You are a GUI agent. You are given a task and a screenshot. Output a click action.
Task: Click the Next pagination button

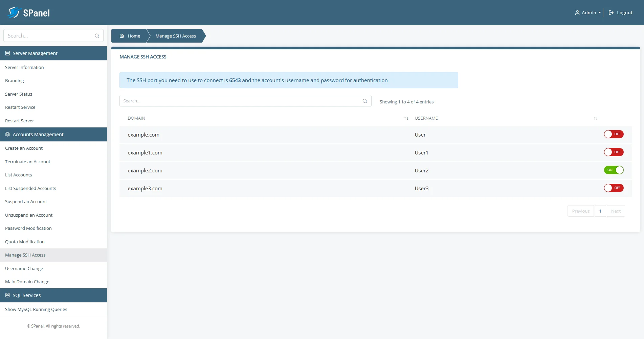point(616,211)
